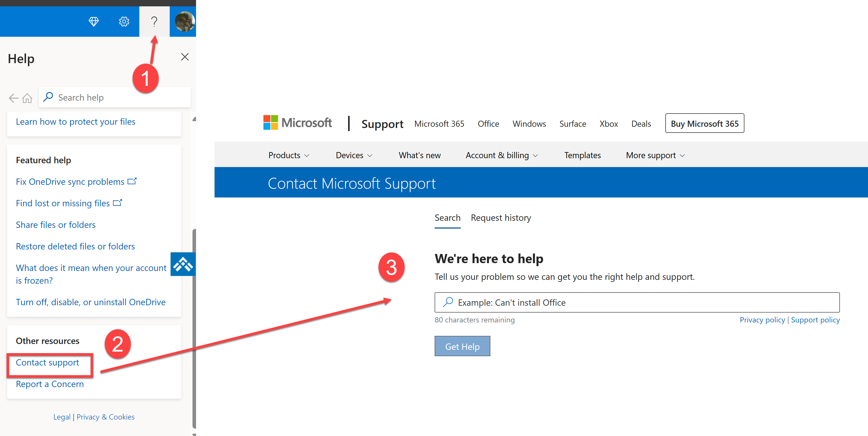Image resolution: width=868 pixels, height=436 pixels.
Task: Close the Help panel
Action: click(x=185, y=57)
